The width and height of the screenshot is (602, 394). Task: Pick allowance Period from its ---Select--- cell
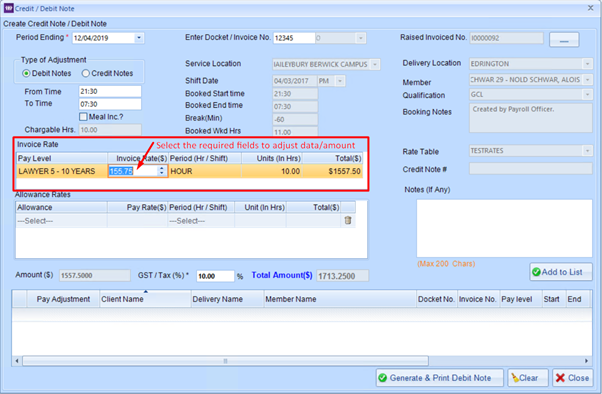coord(201,221)
